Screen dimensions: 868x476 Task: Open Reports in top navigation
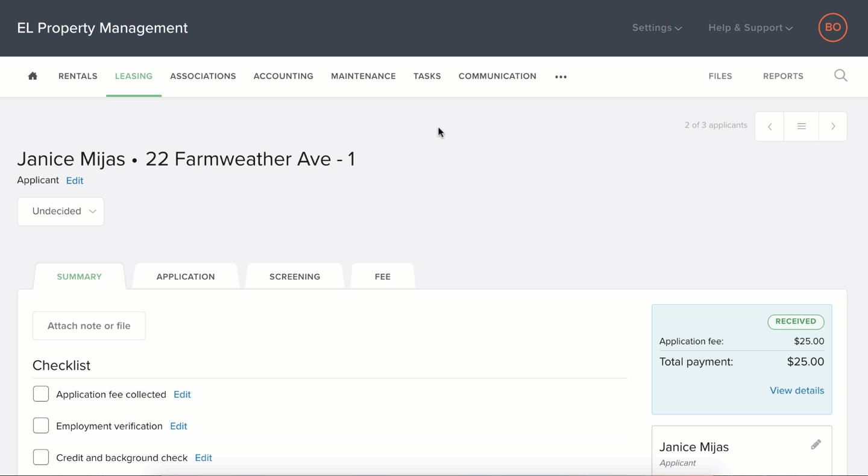783,77
